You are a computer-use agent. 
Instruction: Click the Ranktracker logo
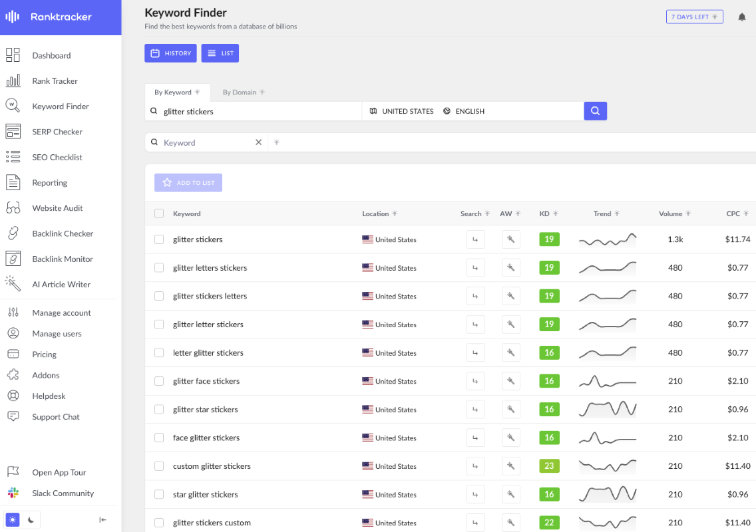48,17
